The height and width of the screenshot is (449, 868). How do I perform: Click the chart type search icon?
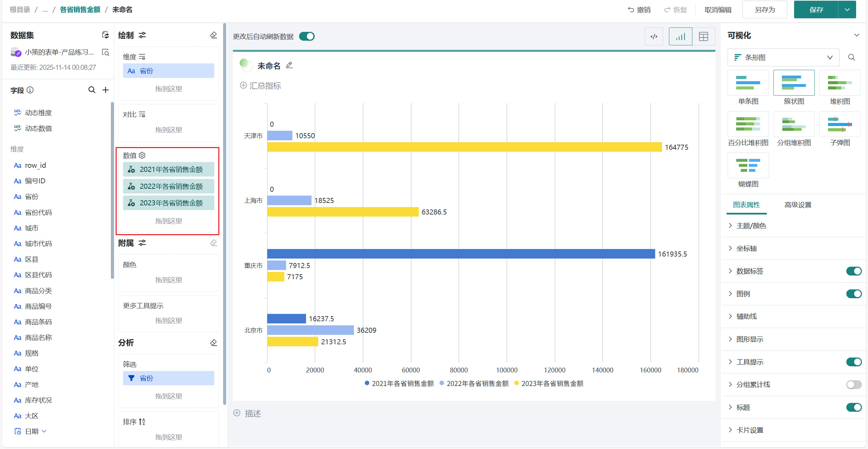[851, 57]
